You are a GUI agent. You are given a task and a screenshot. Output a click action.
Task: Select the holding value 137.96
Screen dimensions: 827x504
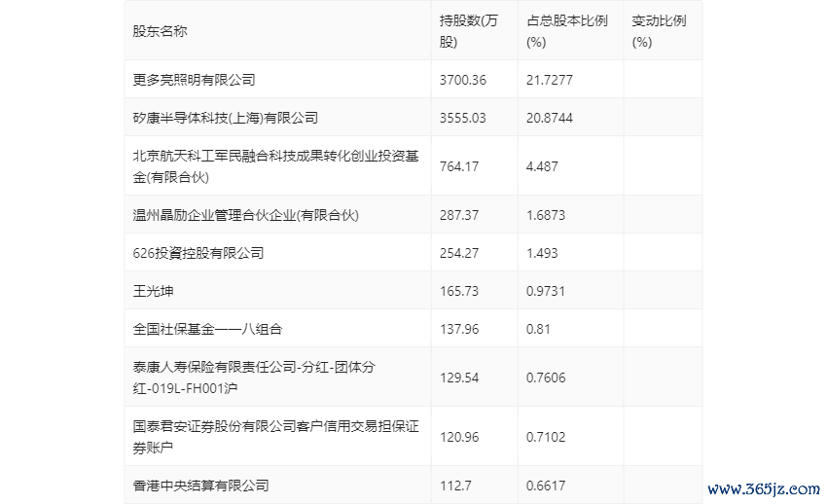coord(459,329)
